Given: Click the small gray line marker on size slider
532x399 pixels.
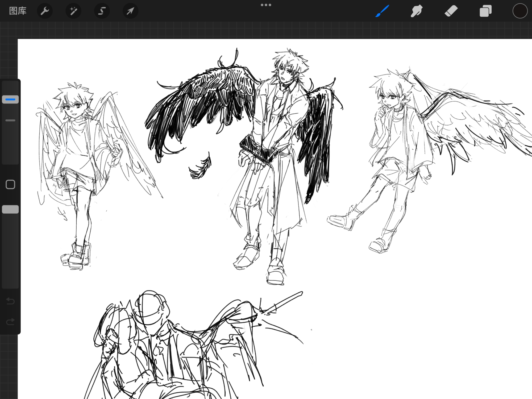Looking at the screenshot, I should point(10,120).
